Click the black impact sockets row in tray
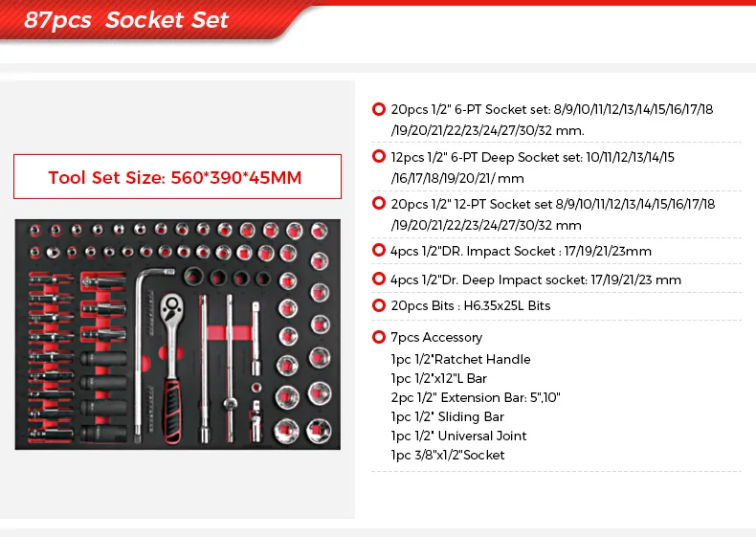Image resolution: width=756 pixels, height=537 pixels. coord(228,278)
